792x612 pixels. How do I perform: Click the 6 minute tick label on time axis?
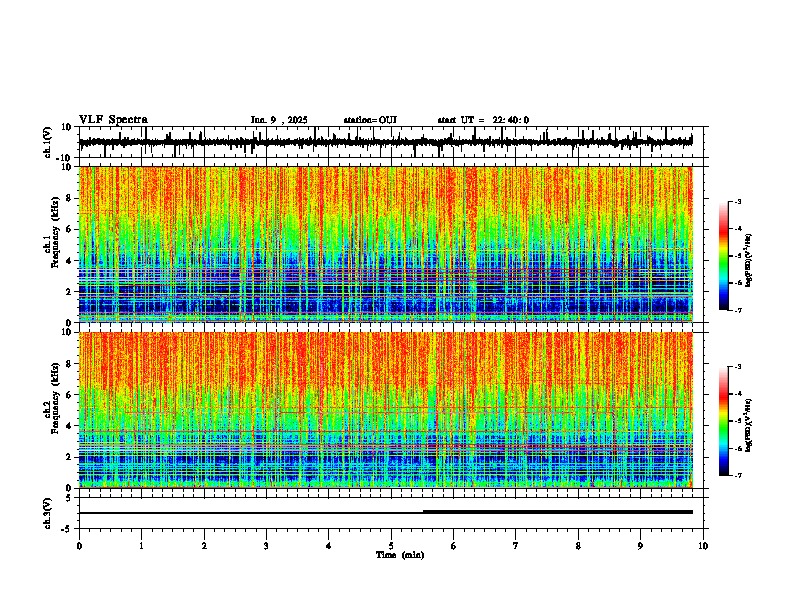coord(454,546)
